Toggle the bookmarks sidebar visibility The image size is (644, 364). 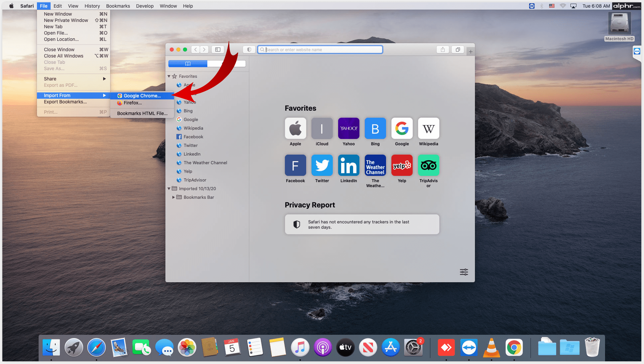pyautogui.click(x=218, y=49)
